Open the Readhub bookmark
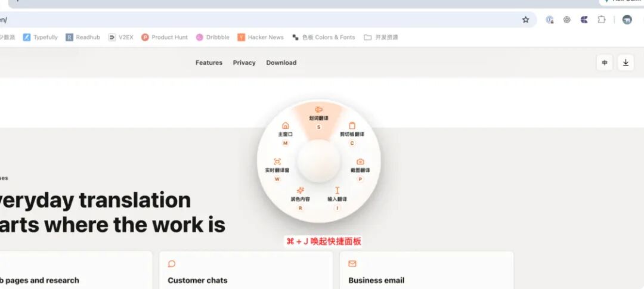644x289 pixels. click(83, 38)
